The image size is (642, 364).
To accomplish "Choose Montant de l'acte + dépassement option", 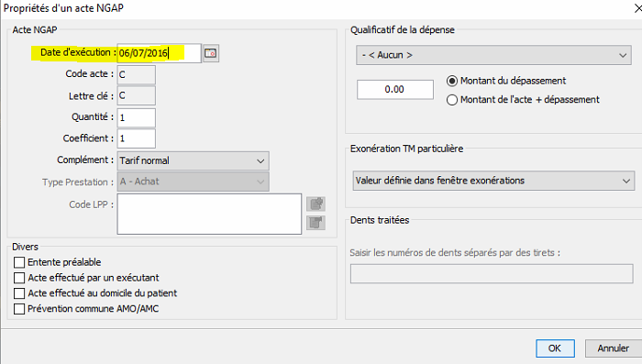I will [452, 100].
